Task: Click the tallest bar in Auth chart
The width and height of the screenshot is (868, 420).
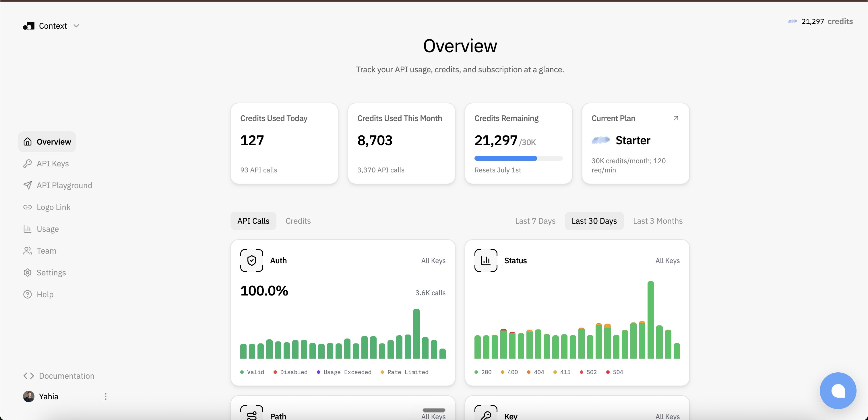Action: pos(416,333)
